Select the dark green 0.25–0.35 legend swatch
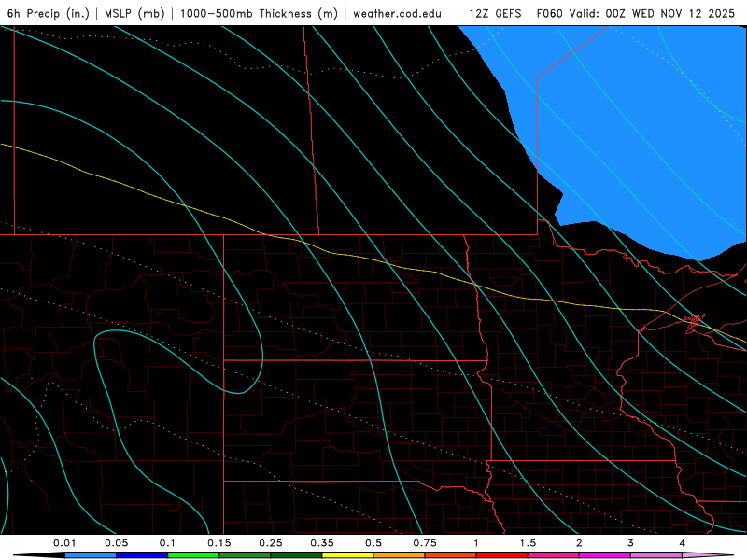747x560 pixels. [x=296, y=555]
